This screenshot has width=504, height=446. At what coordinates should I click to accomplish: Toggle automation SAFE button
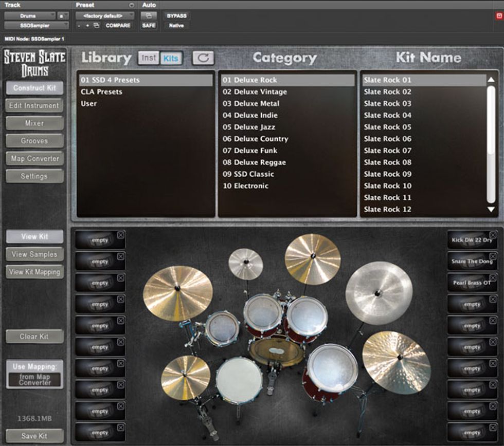pyautogui.click(x=149, y=25)
